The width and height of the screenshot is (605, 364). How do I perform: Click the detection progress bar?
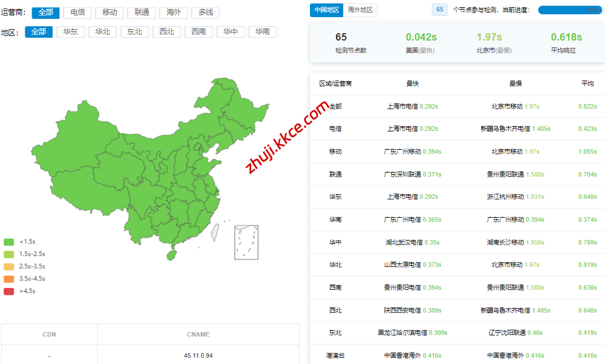pyautogui.click(x=570, y=10)
